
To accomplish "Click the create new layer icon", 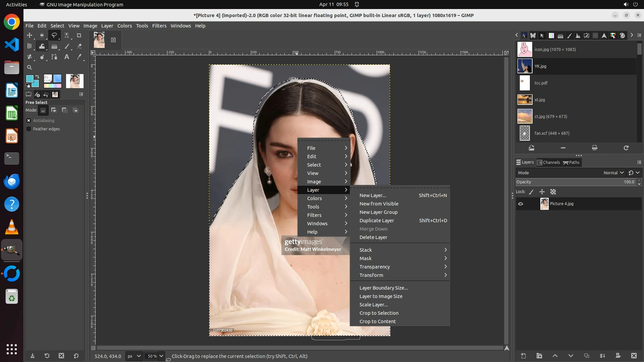I will coord(523,356).
